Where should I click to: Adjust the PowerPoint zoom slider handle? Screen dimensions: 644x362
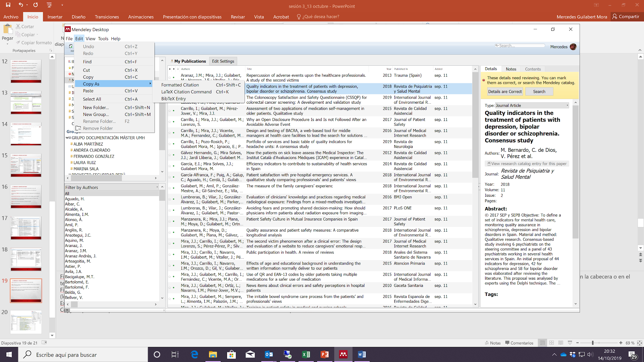(x=592, y=343)
